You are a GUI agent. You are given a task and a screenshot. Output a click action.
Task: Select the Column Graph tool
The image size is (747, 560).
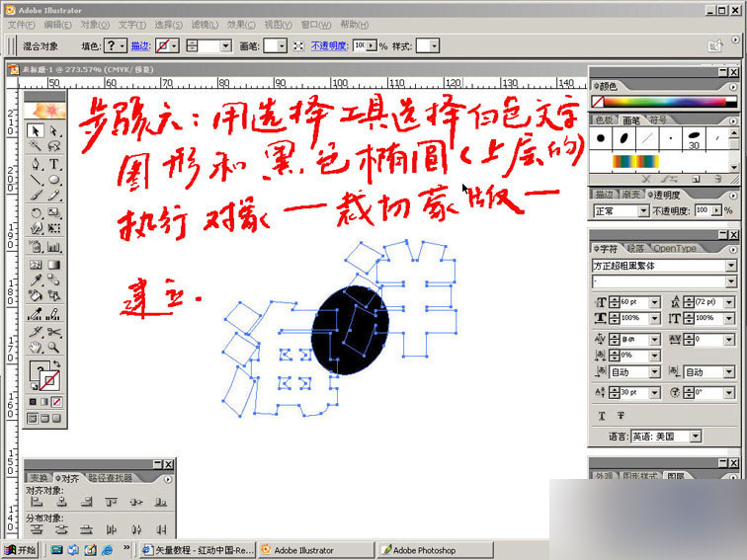tap(53, 247)
